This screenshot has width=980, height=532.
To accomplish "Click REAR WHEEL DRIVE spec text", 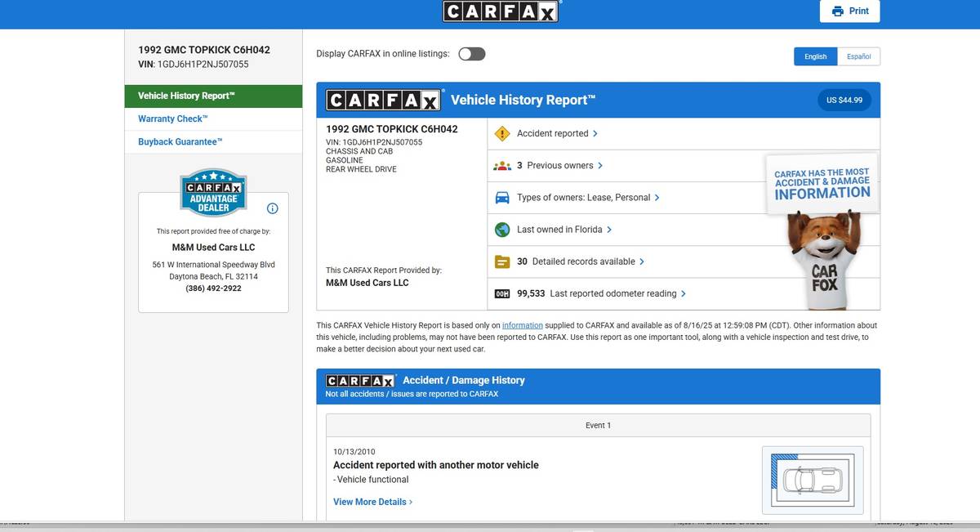I will pyautogui.click(x=361, y=169).
